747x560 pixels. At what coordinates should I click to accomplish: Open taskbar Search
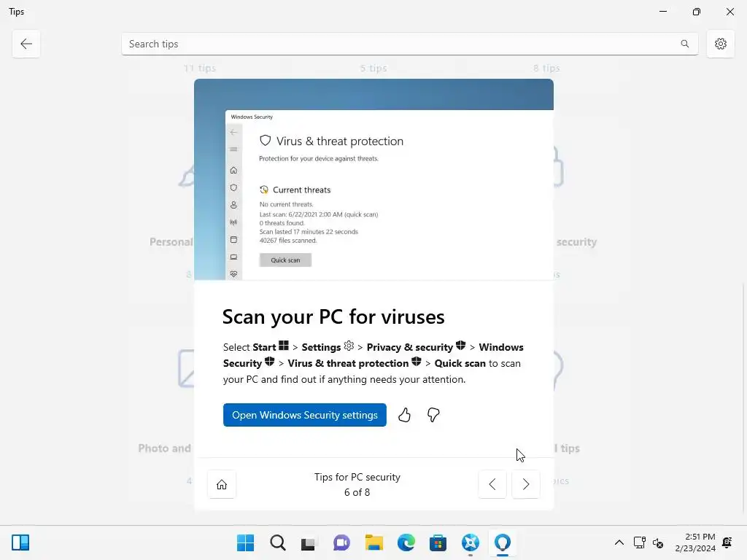pyautogui.click(x=278, y=542)
